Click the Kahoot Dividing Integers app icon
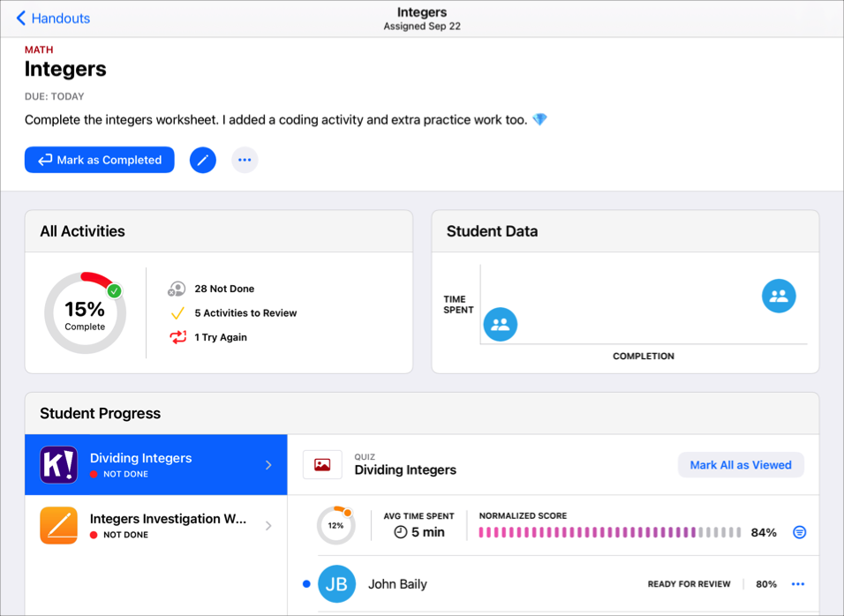The image size is (844, 616). tap(58, 465)
